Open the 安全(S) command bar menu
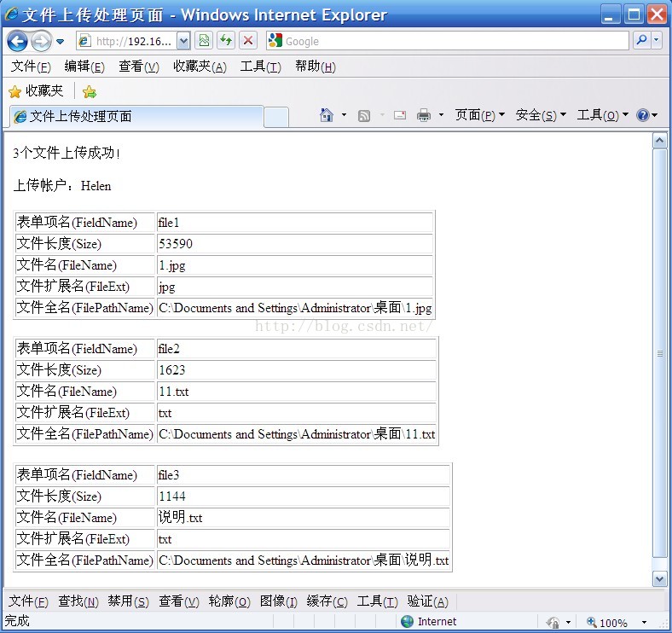 click(541, 115)
